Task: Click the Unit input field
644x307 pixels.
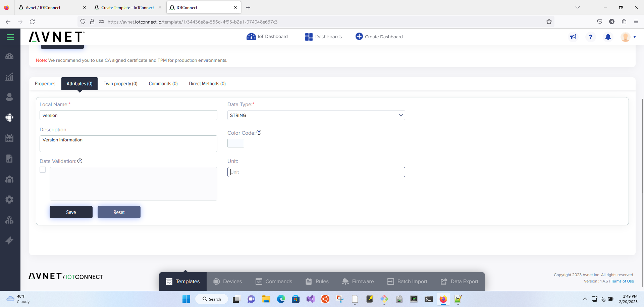Action: point(316,172)
